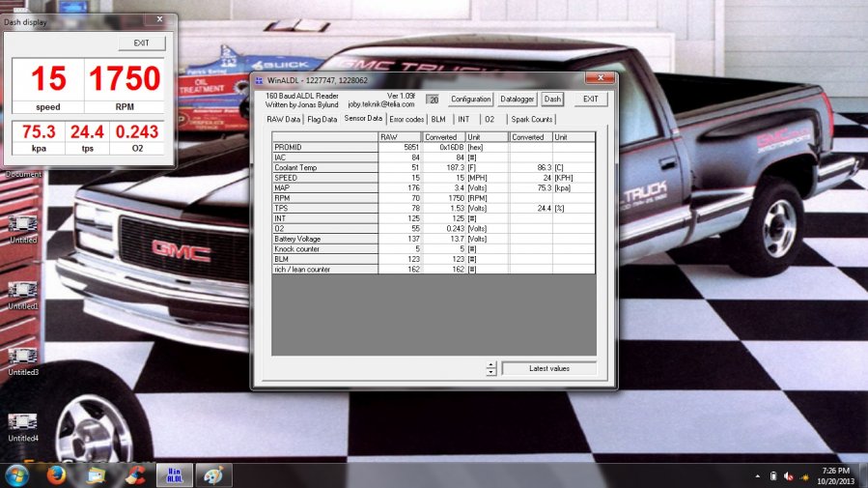The width and height of the screenshot is (868, 488).
Task: Click the Configuration button
Action: click(x=470, y=100)
